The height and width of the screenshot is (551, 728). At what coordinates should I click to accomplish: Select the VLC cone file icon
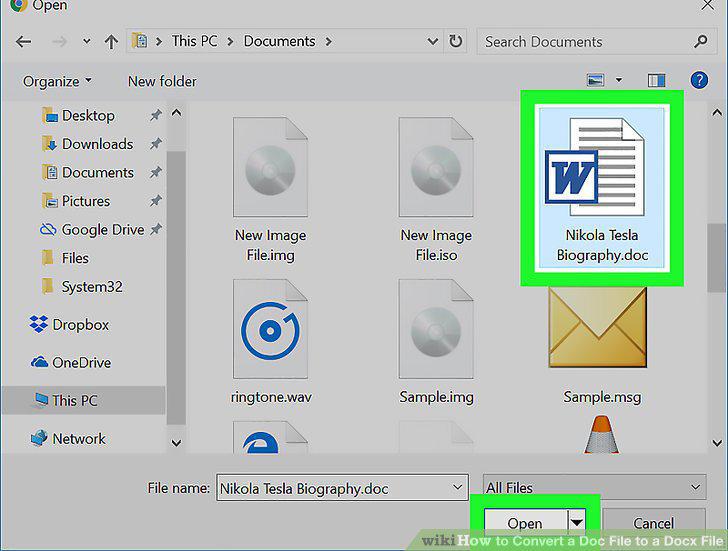pos(601,434)
